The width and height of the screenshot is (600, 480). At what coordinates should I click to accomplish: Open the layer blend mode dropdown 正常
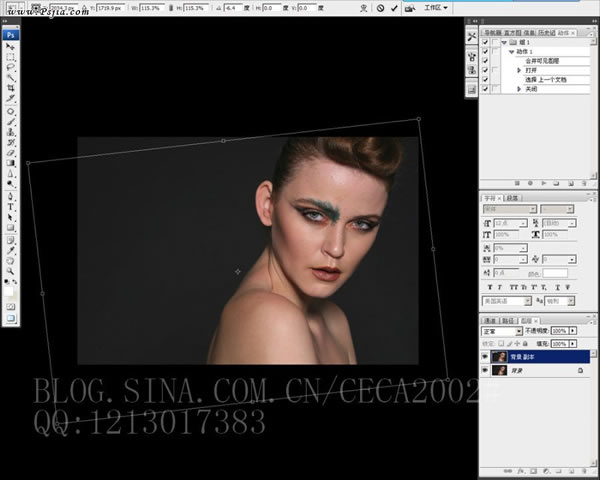pos(502,331)
